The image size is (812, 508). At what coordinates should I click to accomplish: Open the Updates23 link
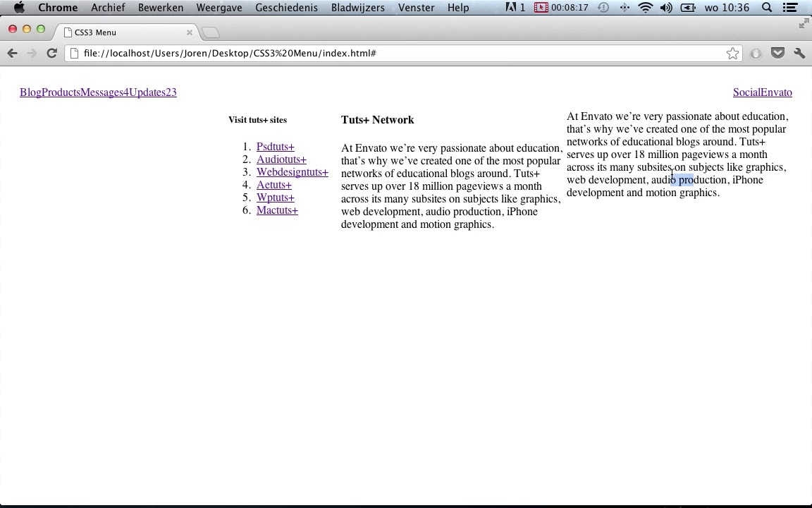[x=153, y=92]
